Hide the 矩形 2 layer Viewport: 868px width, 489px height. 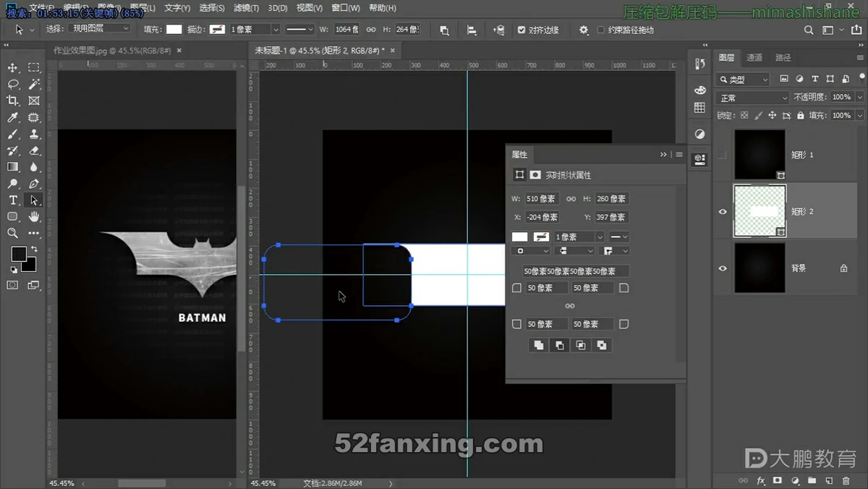[x=723, y=211]
